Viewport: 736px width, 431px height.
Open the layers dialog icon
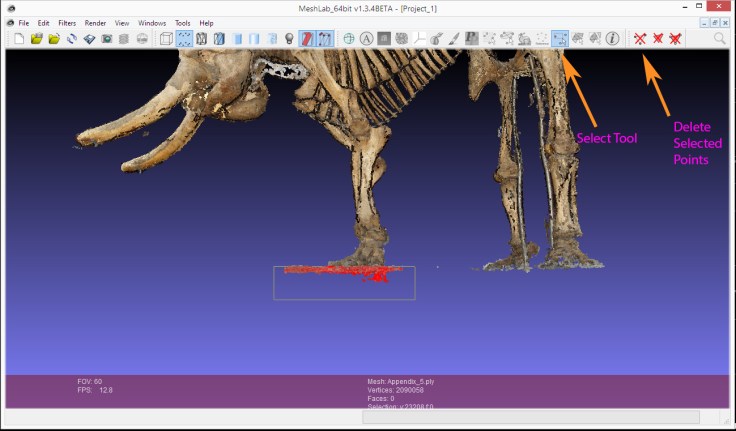pos(125,39)
